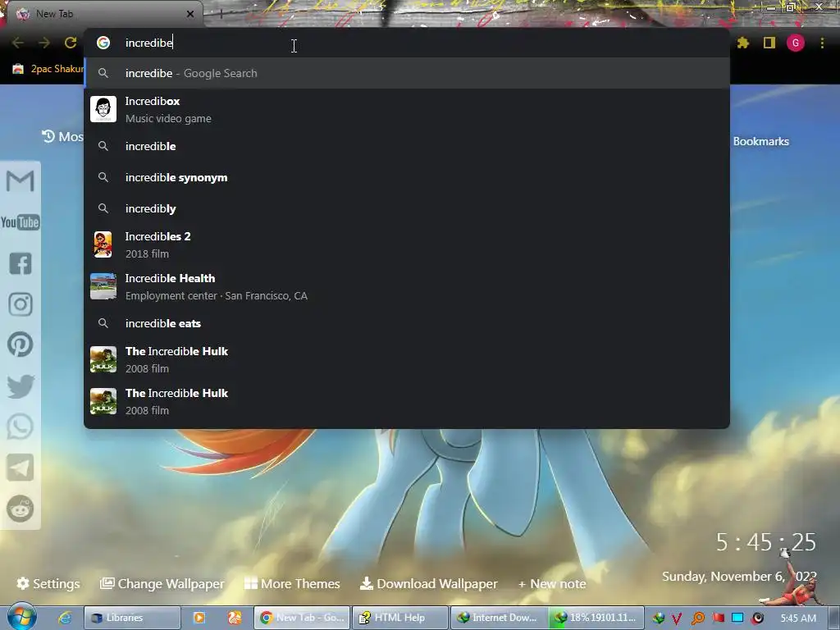Open Chrome three-dot menu
This screenshot has height=630, width=840.
[822, 43]
